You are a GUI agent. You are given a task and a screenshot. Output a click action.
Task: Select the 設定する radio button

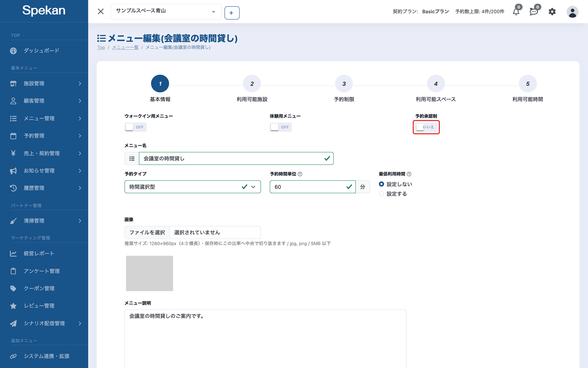[x=381, y=194]
